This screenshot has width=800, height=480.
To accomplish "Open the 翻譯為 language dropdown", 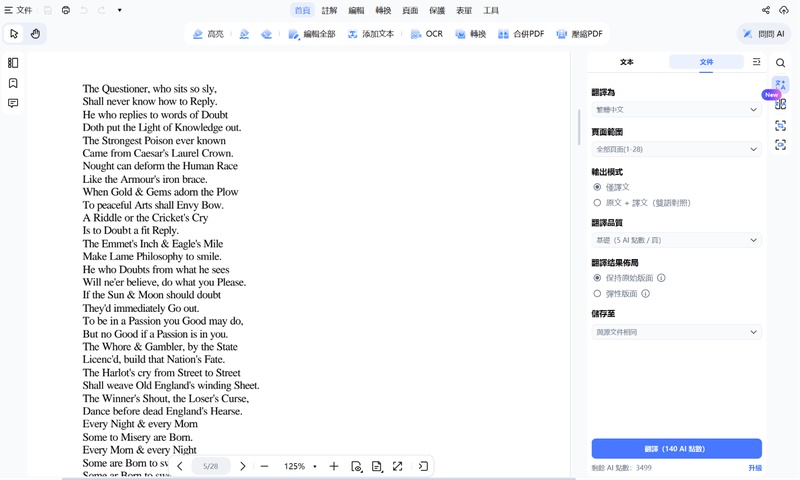I will tap(677, 110).
